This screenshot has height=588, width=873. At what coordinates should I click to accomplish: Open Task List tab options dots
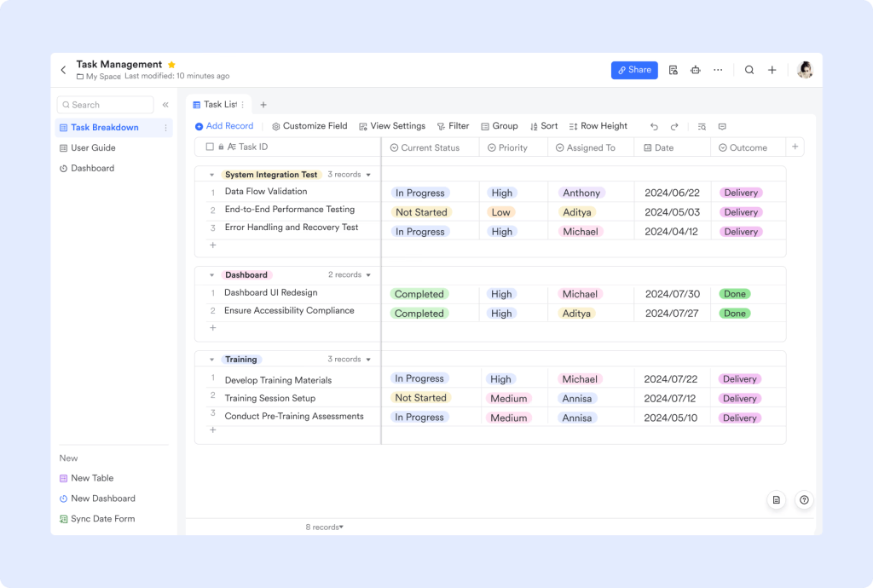coord(243,105)
